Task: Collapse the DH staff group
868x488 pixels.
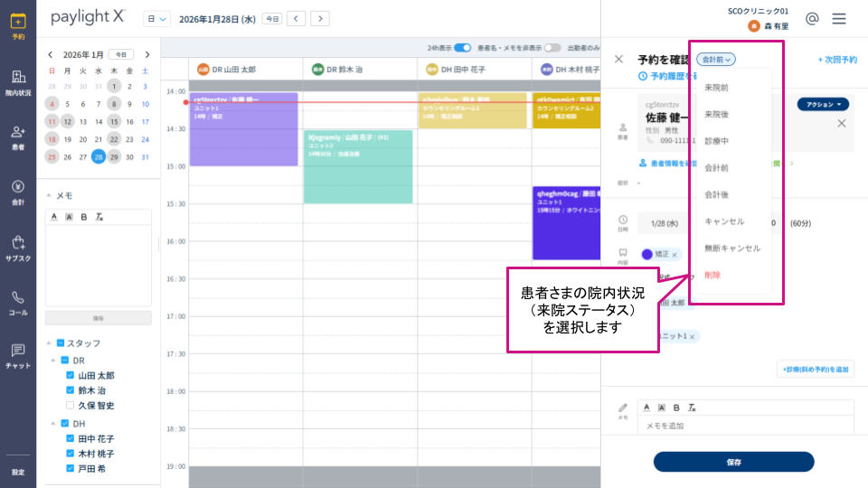Action: tap(53, 423)
